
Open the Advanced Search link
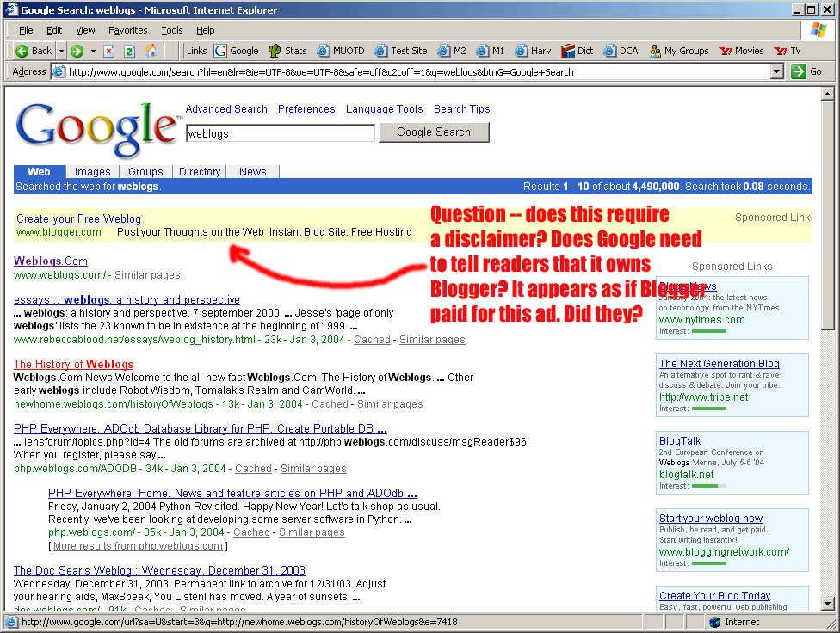pos(226,109)
